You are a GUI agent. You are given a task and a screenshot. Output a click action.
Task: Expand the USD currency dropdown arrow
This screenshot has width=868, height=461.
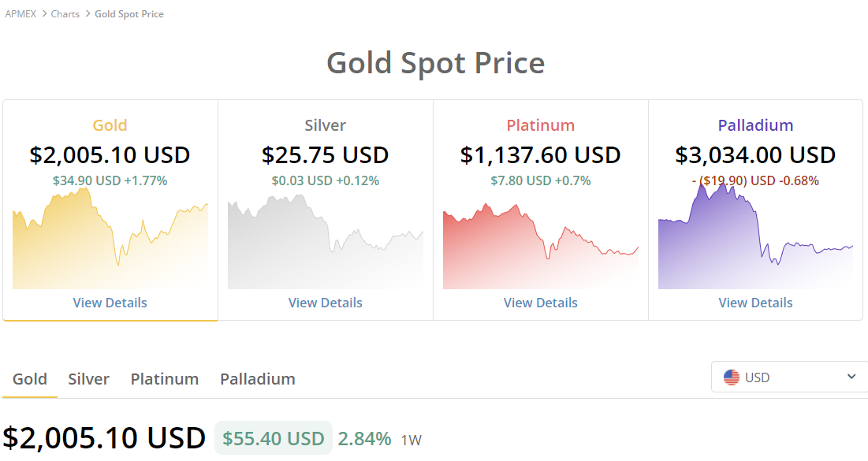851,377
